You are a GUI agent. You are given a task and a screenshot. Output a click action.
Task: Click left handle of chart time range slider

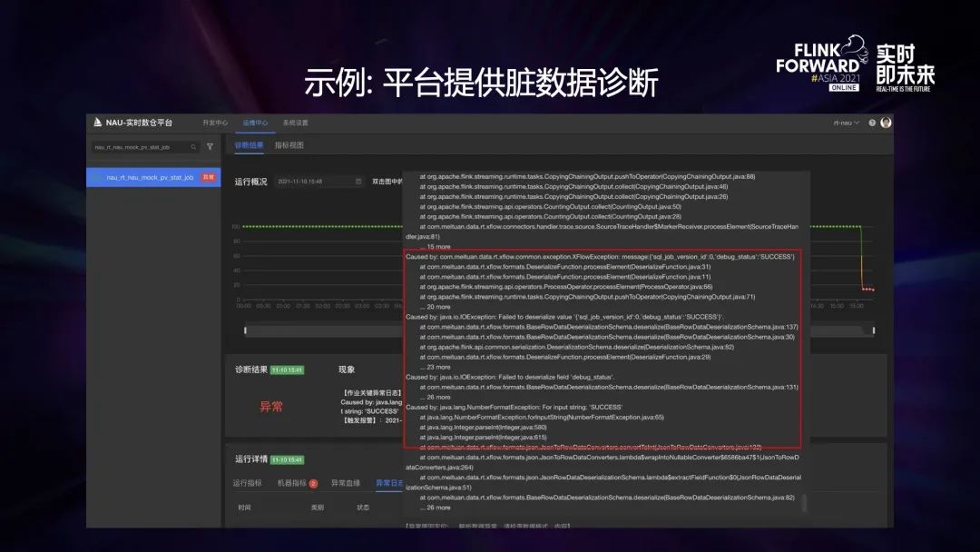[x=245, y=330]
